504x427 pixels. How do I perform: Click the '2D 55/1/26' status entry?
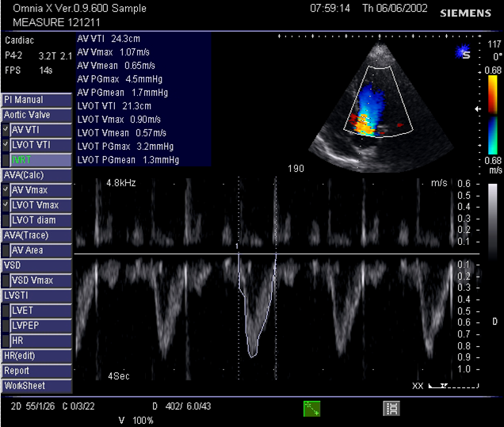click(x=32, y=406)
